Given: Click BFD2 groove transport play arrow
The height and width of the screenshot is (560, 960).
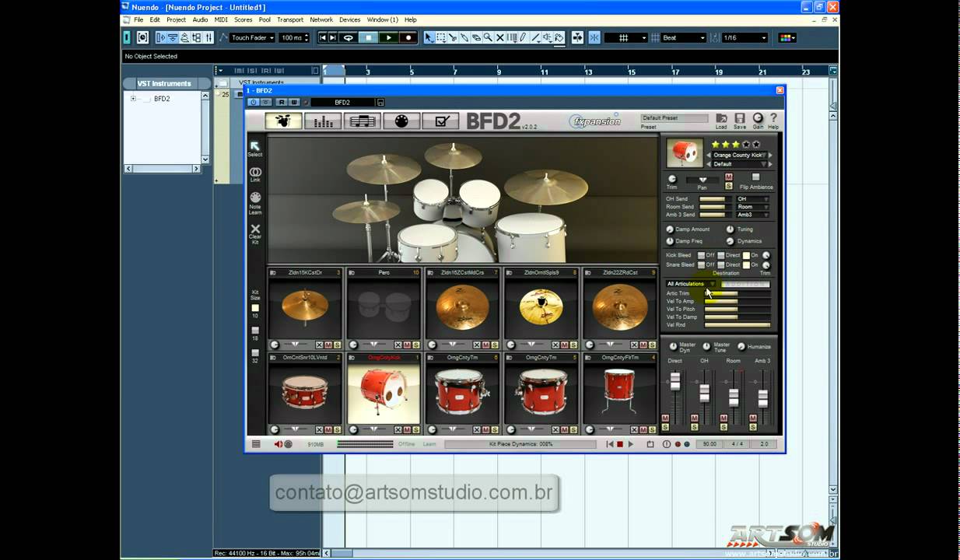Looking at the screenshot, I should click(x=630, y=444).
